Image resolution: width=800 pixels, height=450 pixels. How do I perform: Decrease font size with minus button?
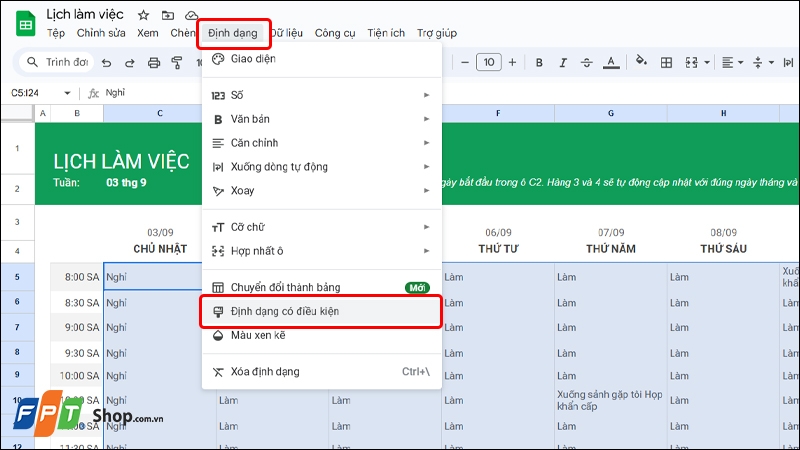click(x=464, y=62)
